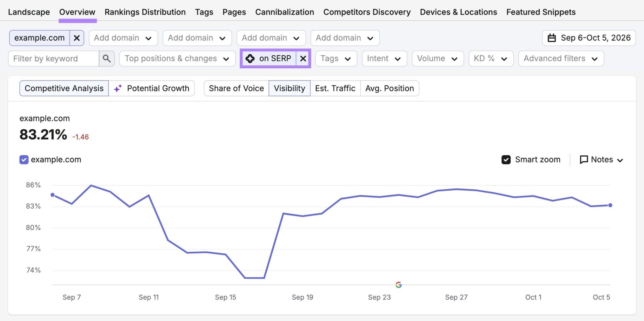Click the AI Overview on SERP icon
This screenshot has width=644, height=321.
(250, 59)
